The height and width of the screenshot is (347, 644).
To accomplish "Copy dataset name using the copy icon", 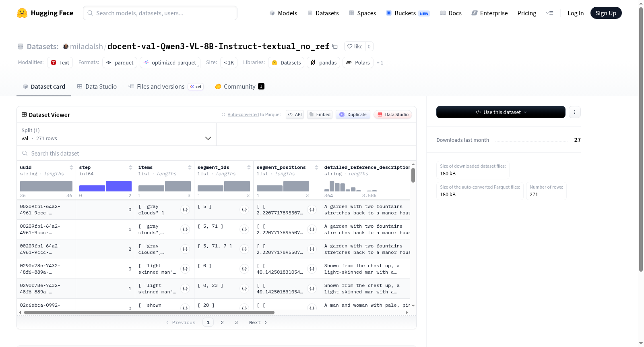I will [x=335, y=46].
